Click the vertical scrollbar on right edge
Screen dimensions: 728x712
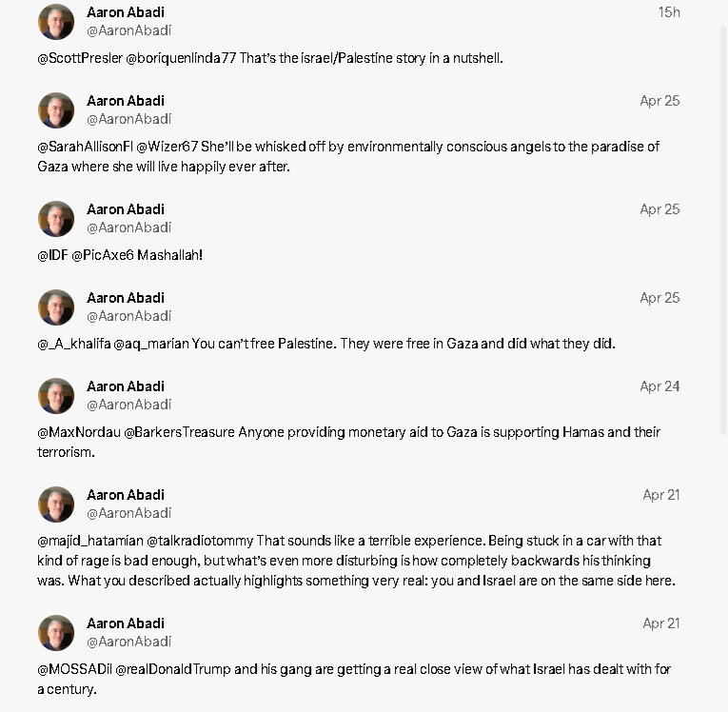(723, 230)
